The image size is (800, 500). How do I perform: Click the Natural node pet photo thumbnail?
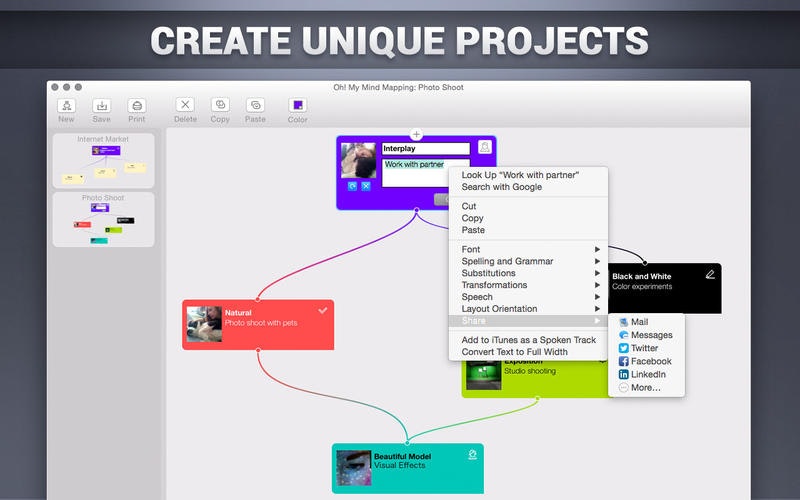point(204,324)
